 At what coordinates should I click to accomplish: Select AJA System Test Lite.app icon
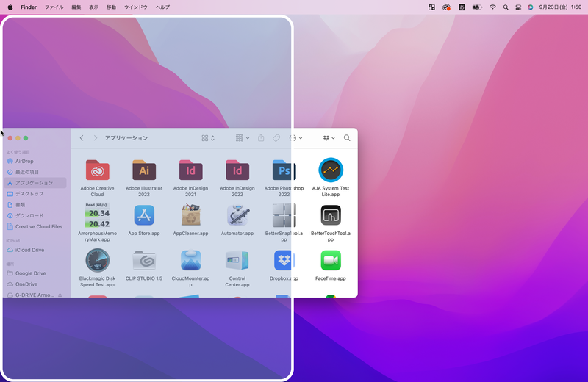click(331, 170)
